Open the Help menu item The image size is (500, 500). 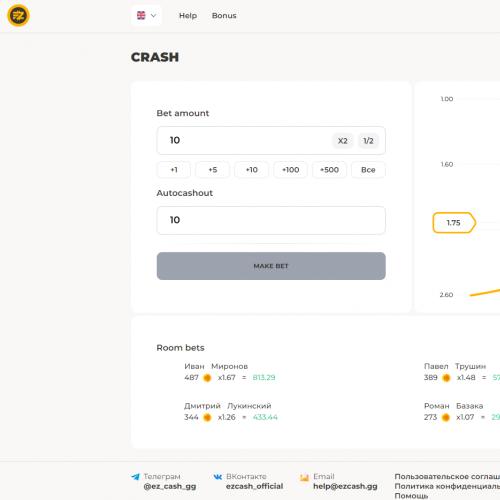188,16
